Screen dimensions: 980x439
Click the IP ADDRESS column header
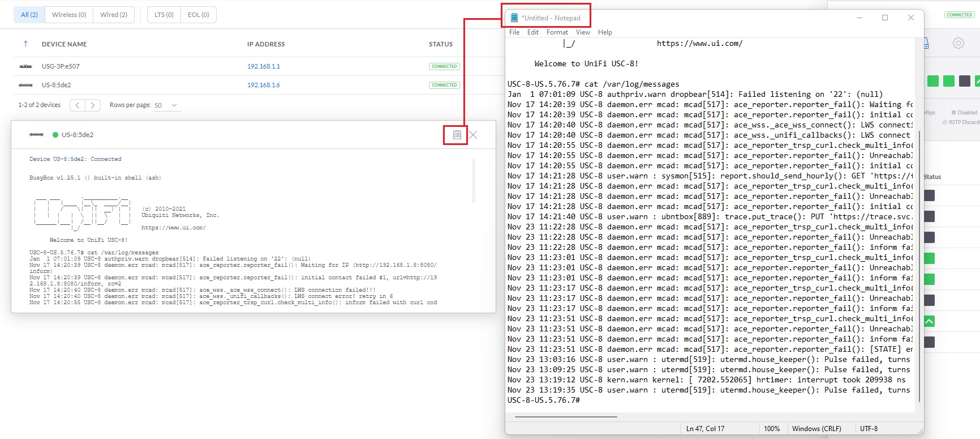click(266, 44)
